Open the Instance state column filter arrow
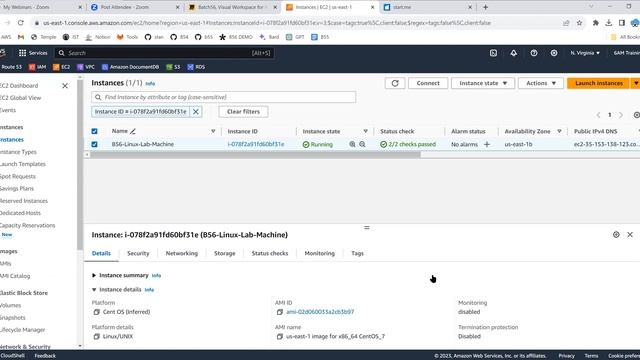 click(366, 131)
